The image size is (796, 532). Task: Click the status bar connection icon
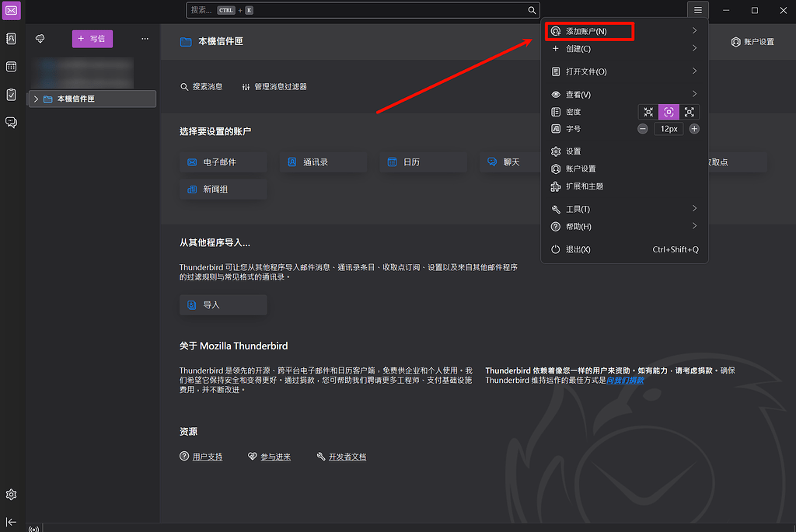click(33, 529)
